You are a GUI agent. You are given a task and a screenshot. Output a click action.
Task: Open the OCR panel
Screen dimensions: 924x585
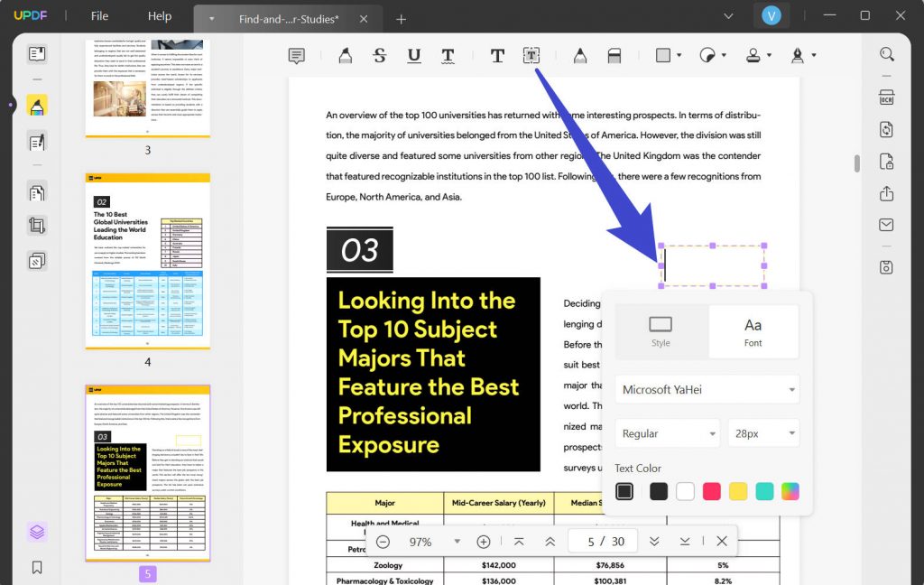(886, 97)
